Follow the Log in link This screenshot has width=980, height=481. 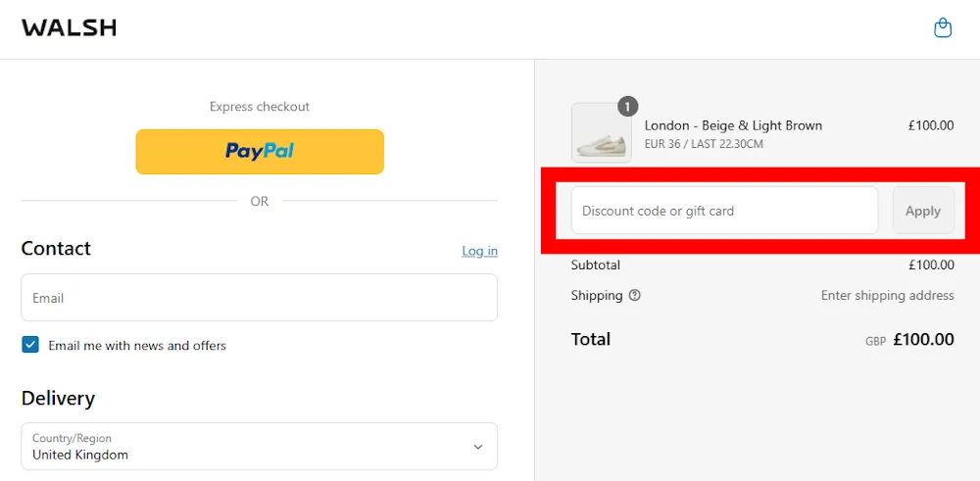point(479,251)
